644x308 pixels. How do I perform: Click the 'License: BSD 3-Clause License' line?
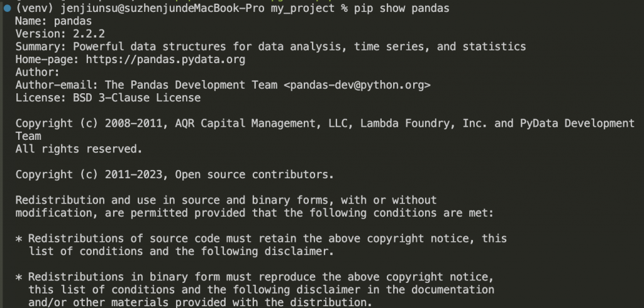(x=108, y=98)
